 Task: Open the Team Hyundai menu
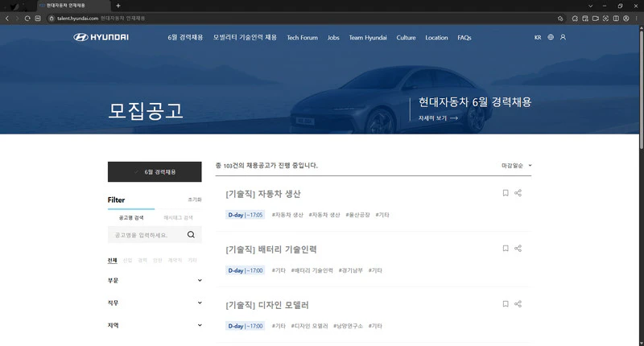click(x=368, y=37)
